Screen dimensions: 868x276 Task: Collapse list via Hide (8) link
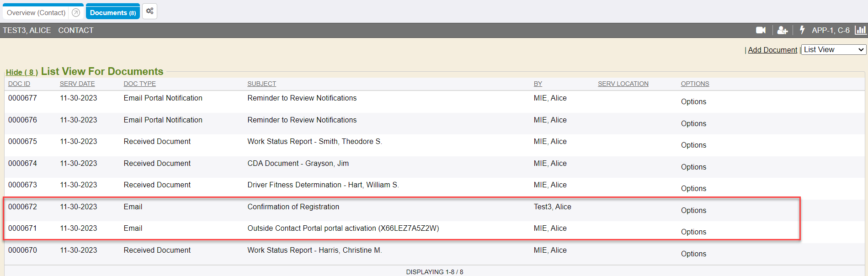tap(21, 72)
